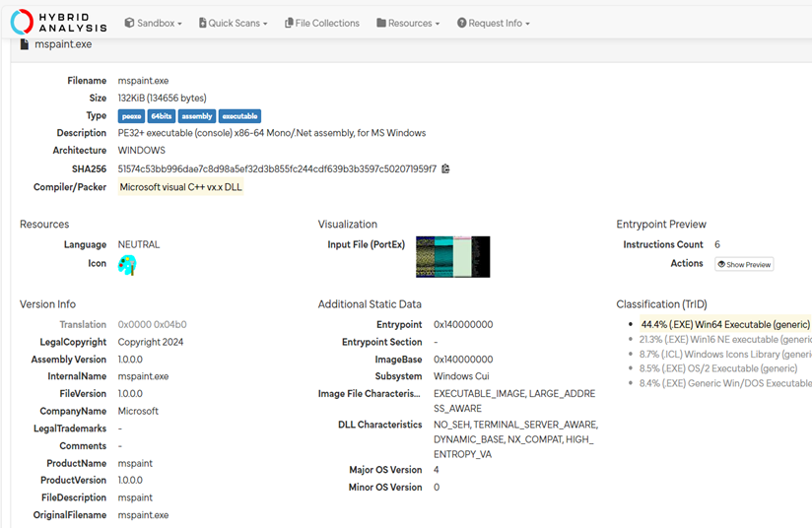Click the Quick Scans document icon
The width and height of the screenshot is (812, 528).
point(202,23)
